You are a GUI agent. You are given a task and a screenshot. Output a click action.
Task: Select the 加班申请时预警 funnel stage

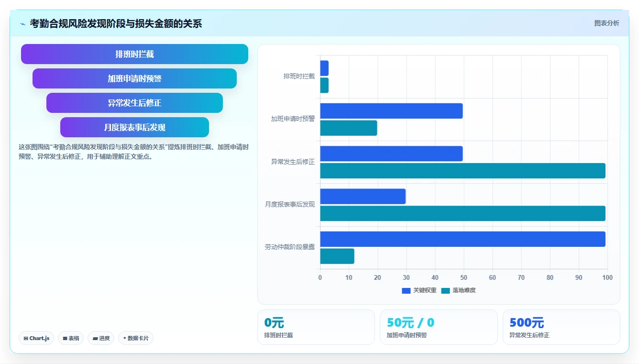[134, 78]
